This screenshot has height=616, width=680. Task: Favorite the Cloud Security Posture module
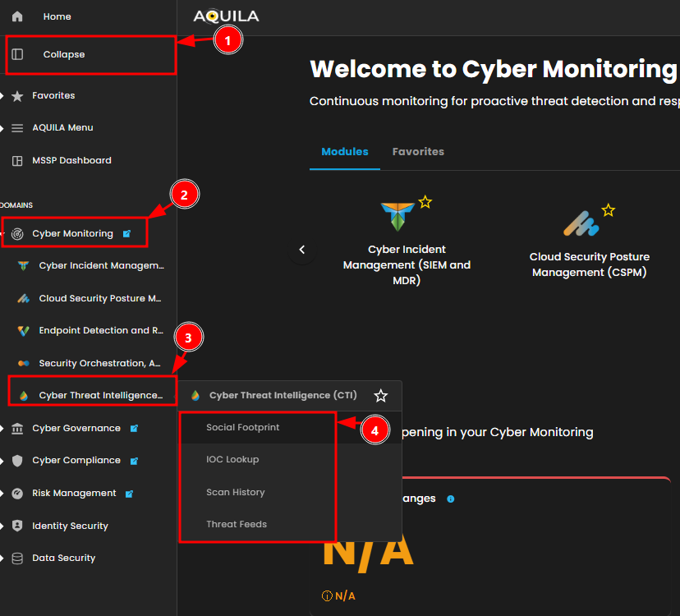click(x=608, y=210)
